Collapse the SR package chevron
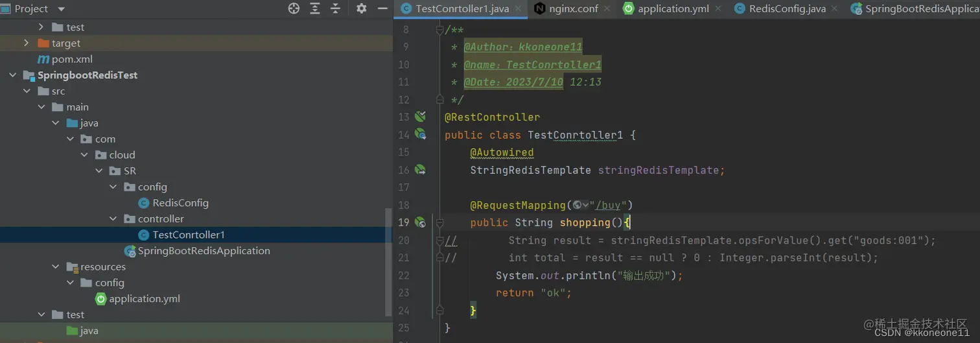Viewport: 980px width, 343px height. pyautogui.click(x=99, y=171)
